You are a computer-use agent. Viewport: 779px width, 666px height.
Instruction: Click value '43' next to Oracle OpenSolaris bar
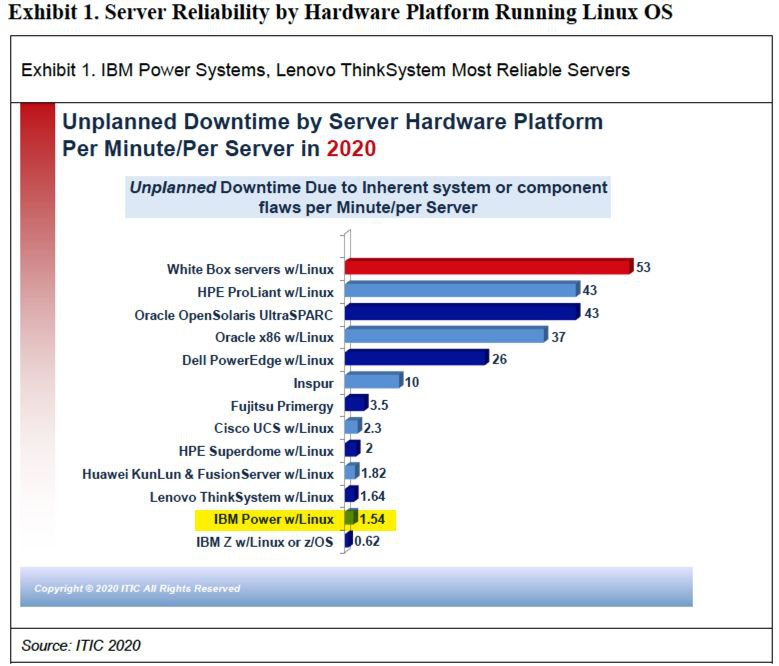(x=591, y=313)
